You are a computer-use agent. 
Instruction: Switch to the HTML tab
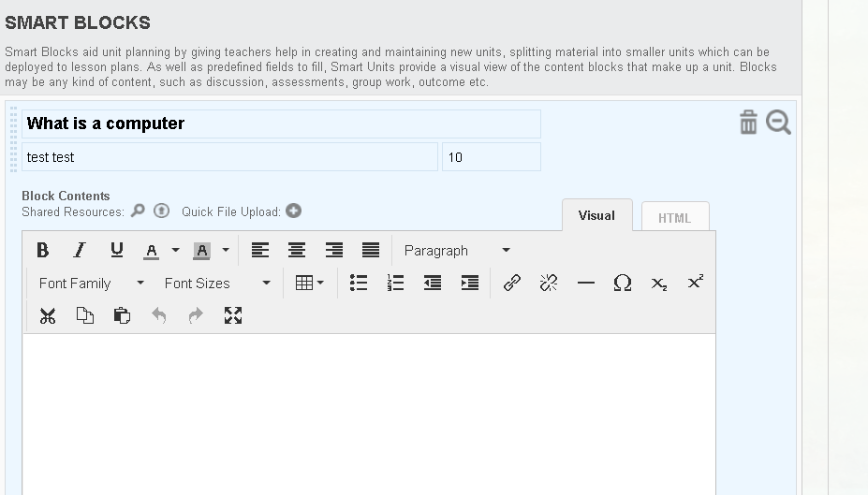675,217
